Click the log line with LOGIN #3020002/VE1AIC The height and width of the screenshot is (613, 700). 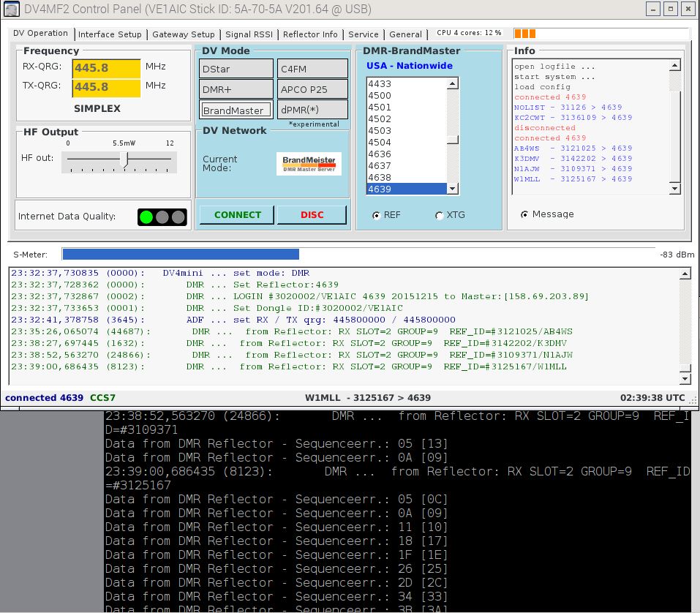[300, 296]
